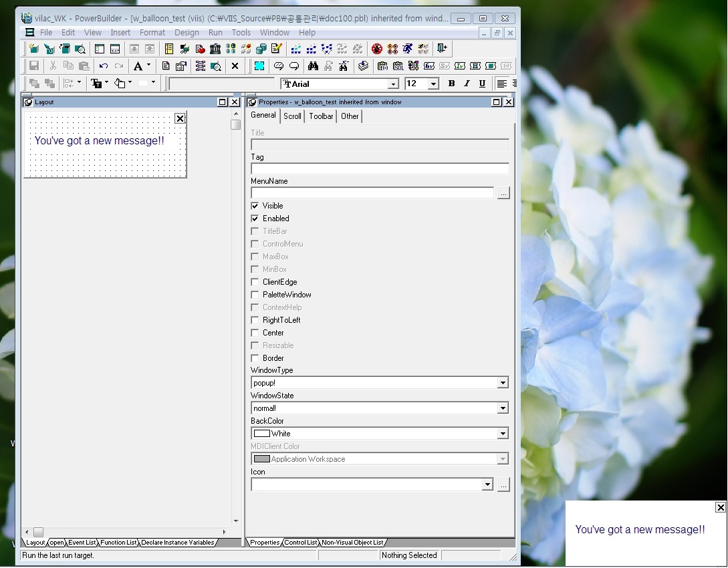
Task: Open the WindowState dropdown list
Action: click(x=503, y=408)
